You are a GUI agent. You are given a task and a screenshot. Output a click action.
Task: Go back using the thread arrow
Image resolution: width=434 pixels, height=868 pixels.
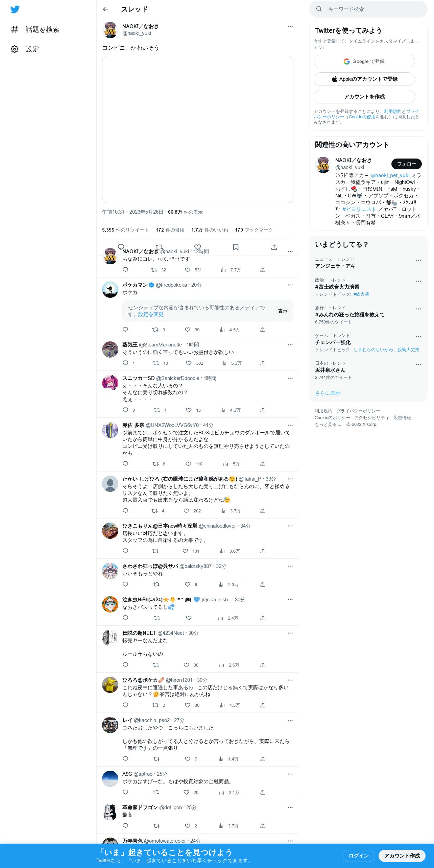[x=105, y=9]
